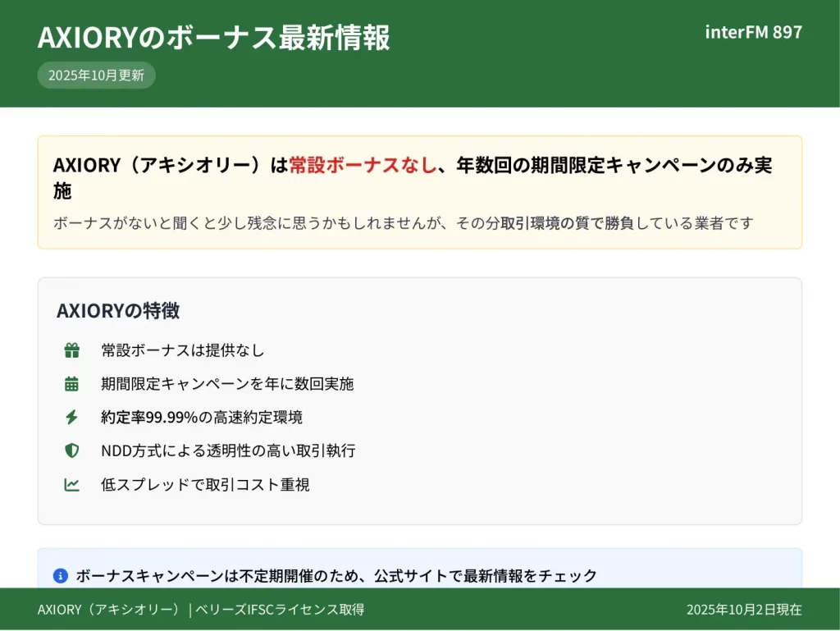
Task: Click the AXIORYのボーナス最新情報 title
Action: (x=213, y=38)
